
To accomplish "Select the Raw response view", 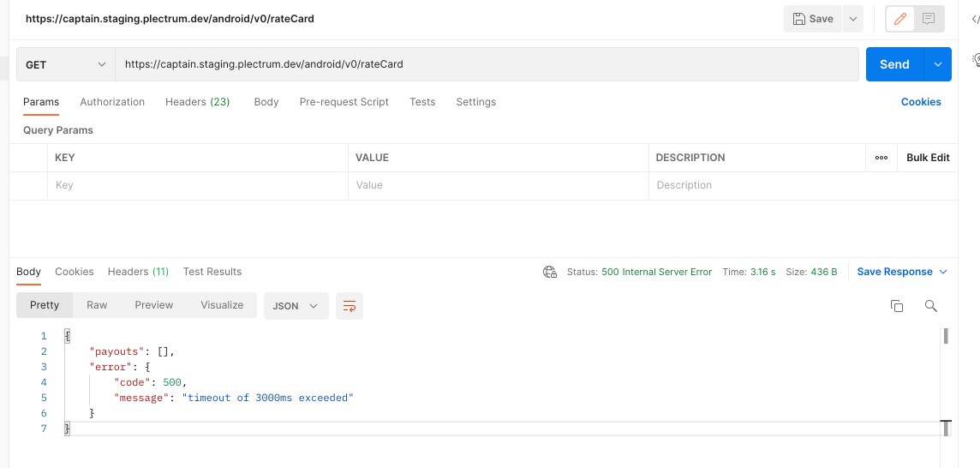I will pos(97,305).
